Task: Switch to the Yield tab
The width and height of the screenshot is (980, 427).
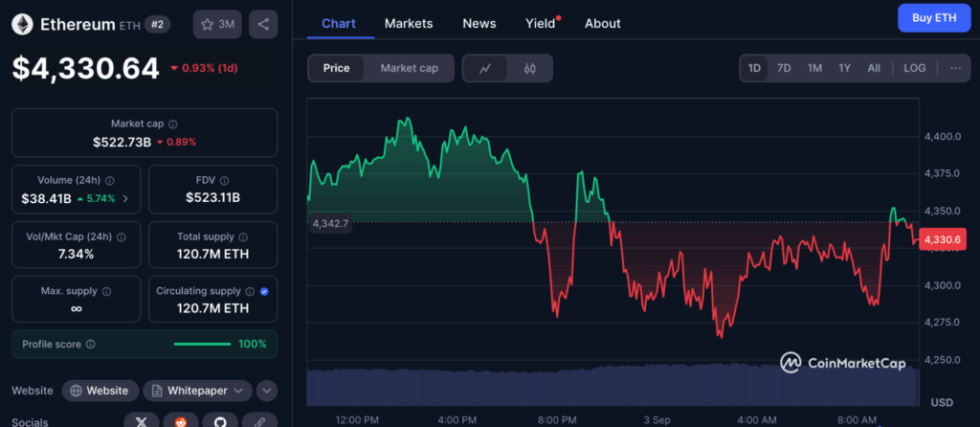Action: [541, 23]
